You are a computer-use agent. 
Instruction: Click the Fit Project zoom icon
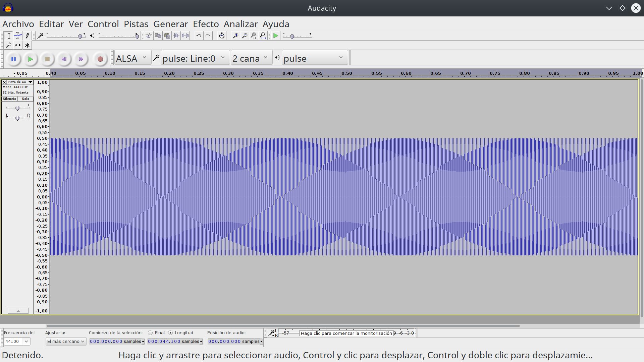tap(263, 36)
